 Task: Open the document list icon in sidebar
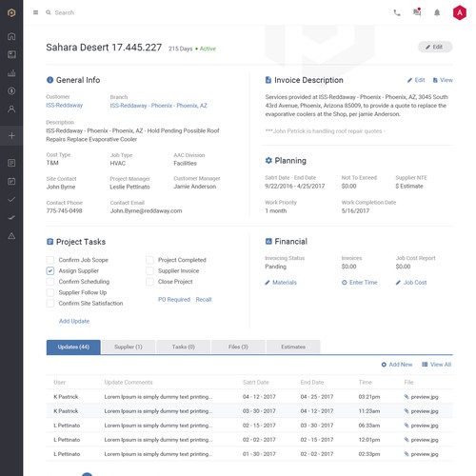coord(11,163)
